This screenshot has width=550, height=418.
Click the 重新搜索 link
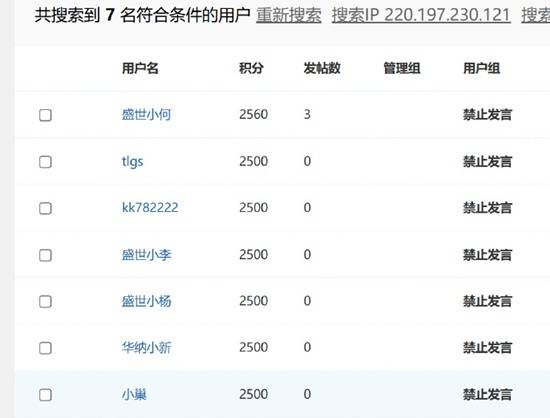tap(289, 15)
